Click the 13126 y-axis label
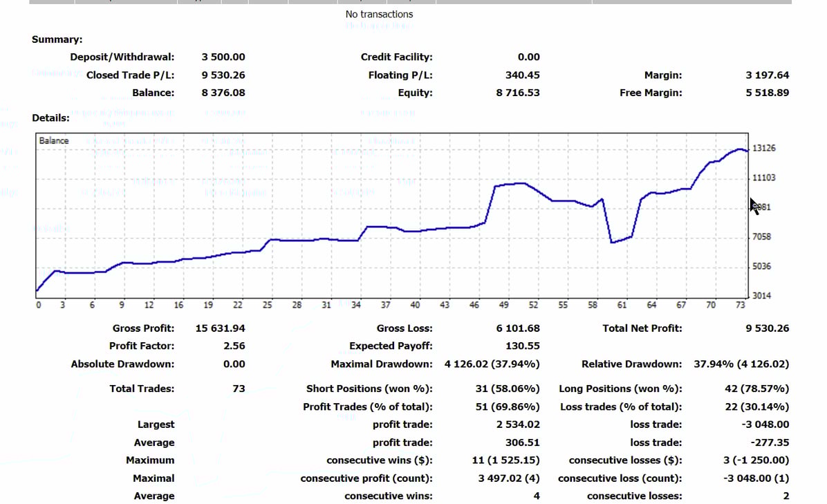 (763, 148)
